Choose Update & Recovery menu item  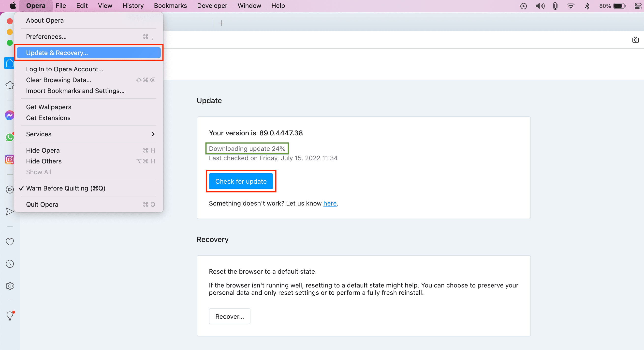tap(89, 53)
